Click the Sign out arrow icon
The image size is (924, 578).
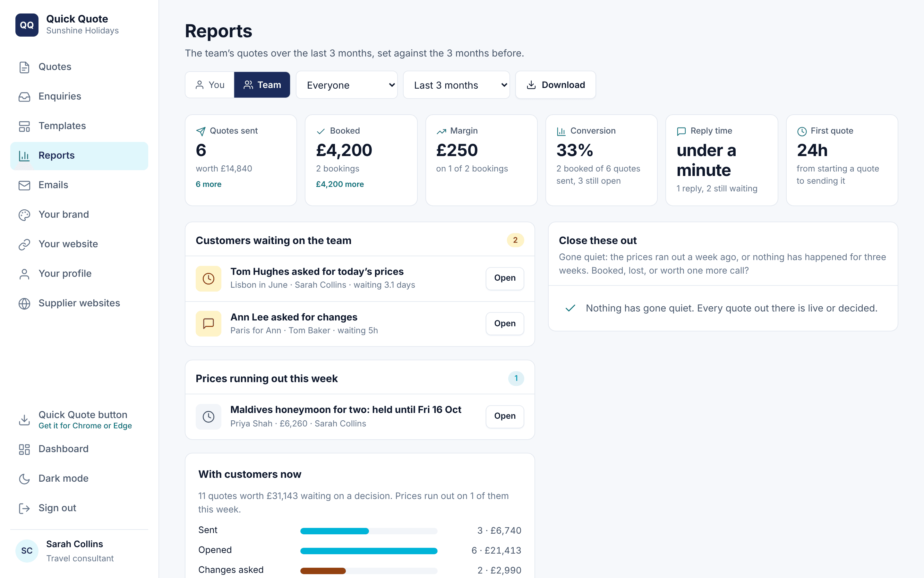(x=24, y=508)
